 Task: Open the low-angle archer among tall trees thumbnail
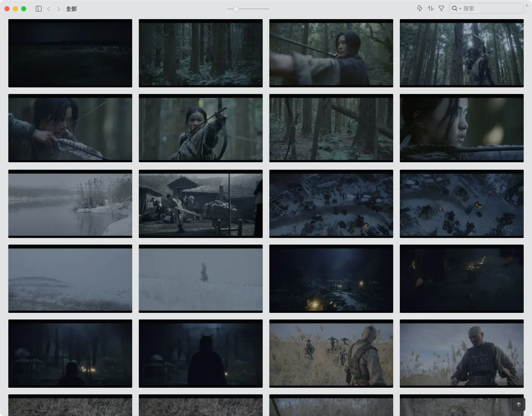pyautogui.click(x=462, y=53)
